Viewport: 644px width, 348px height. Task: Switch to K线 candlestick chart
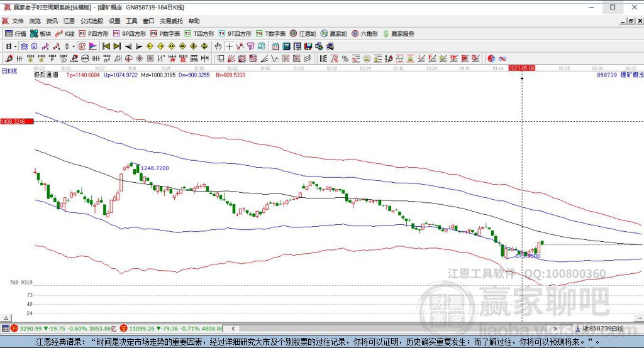(65, 34)
